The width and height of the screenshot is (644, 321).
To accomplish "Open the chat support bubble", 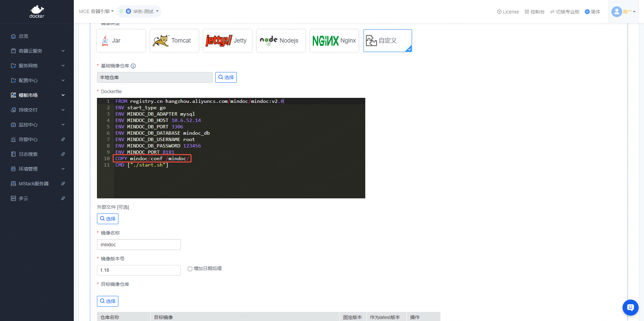I will click(x=630, y=307).
